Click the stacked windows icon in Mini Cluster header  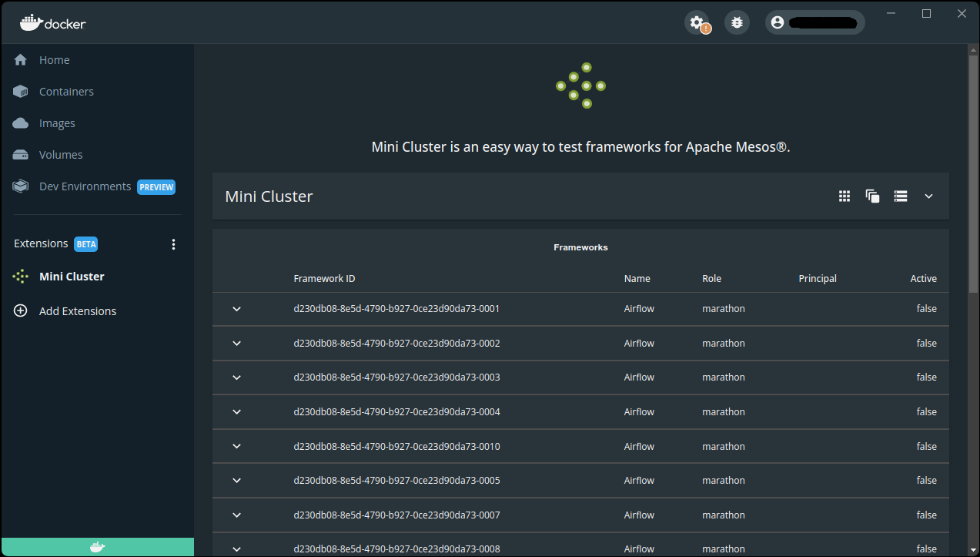coord(872,196)
